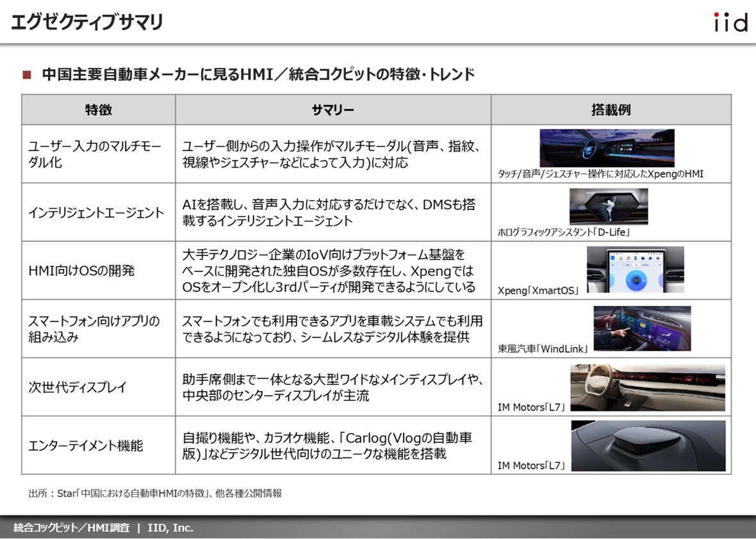Click the footer text 統合コックピット／HMI調査

coord(72,528)
